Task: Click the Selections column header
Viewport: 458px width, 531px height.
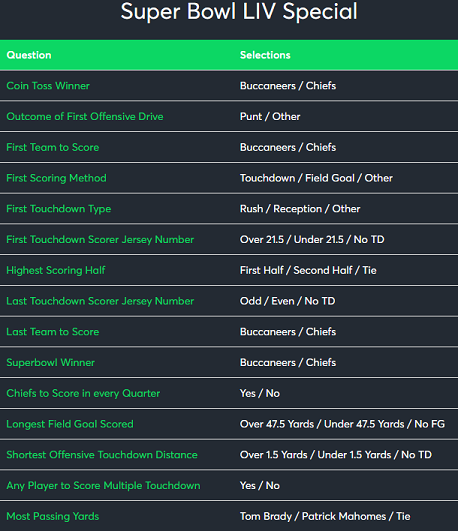Action: pyautogui.click(x=265, y=55)
